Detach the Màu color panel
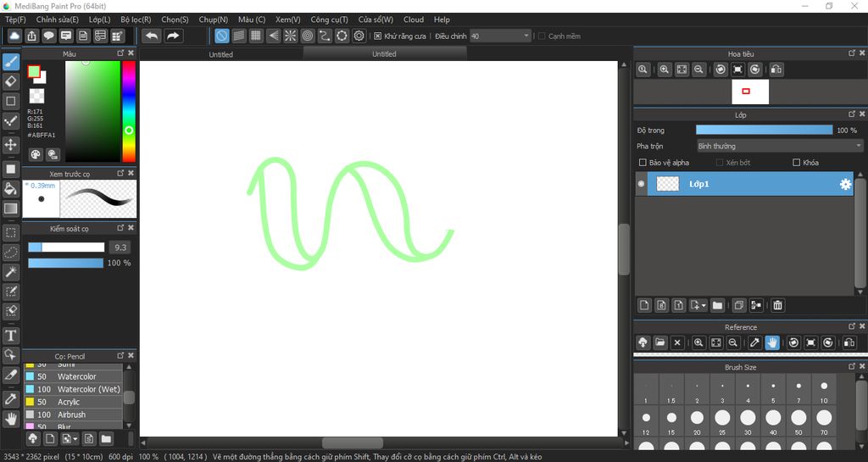Image resolution: width=868 pixels, height=462 pixels. click(120, 53)
